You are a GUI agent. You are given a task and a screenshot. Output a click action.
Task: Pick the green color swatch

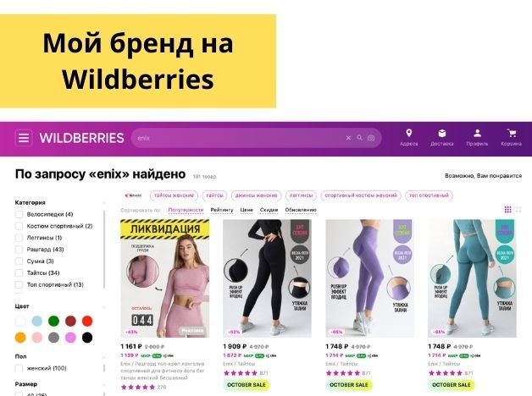(x=53, y=321)
